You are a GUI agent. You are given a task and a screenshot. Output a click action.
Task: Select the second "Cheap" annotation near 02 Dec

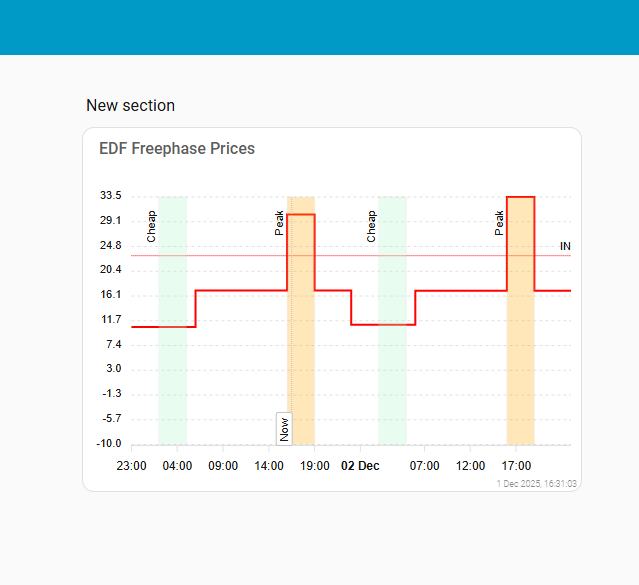click(372, 226)
